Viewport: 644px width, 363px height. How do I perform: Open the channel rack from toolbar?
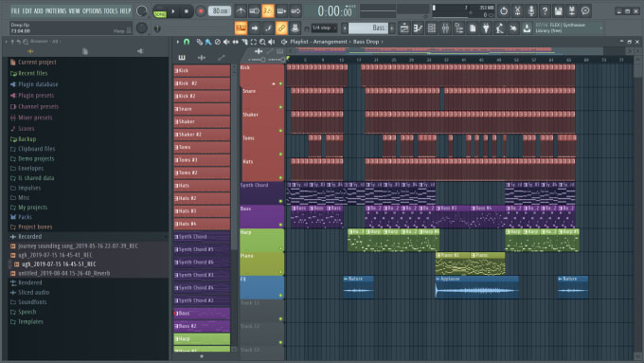pos(432,27)
